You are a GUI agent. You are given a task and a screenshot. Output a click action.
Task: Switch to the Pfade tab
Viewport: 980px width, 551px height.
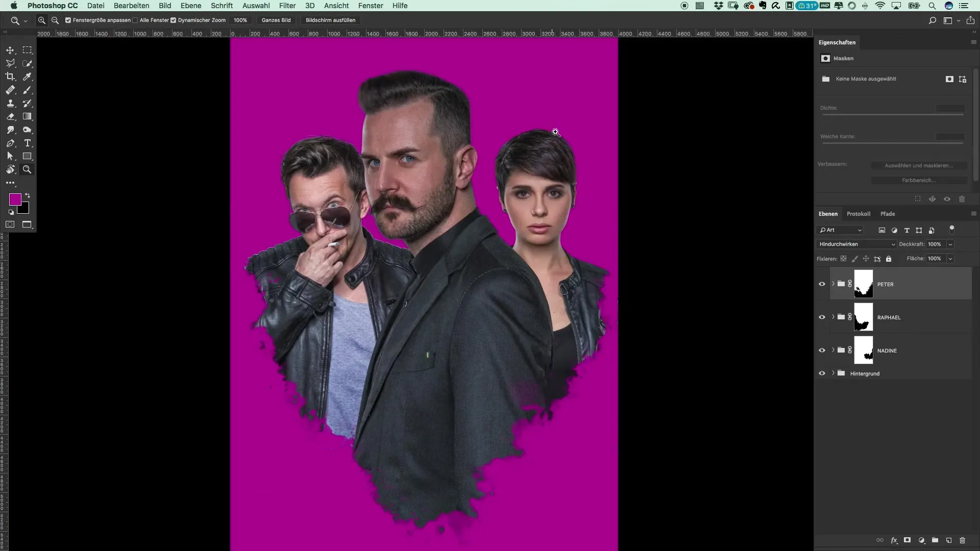click(887, 214)
